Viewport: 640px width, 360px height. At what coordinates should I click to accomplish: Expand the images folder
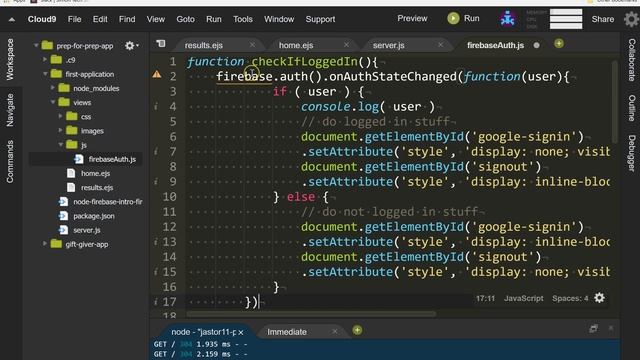[x=60, y=131]
